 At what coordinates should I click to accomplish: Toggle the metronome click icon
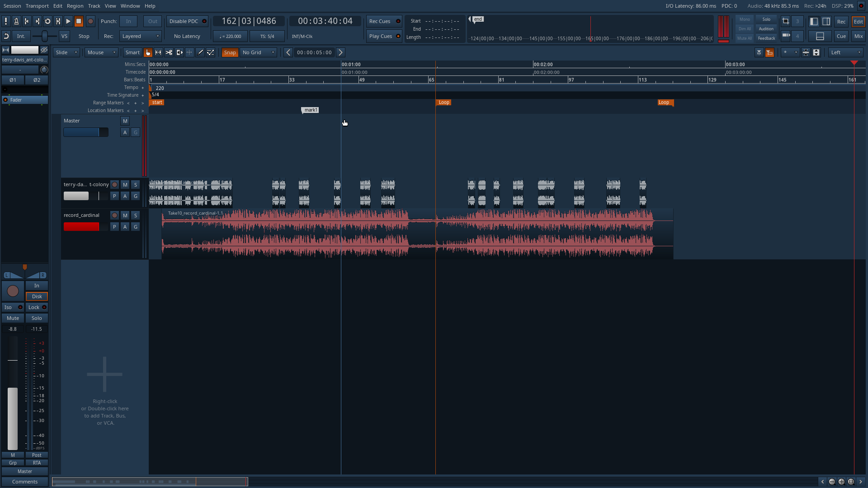click(x=16, y=21)
